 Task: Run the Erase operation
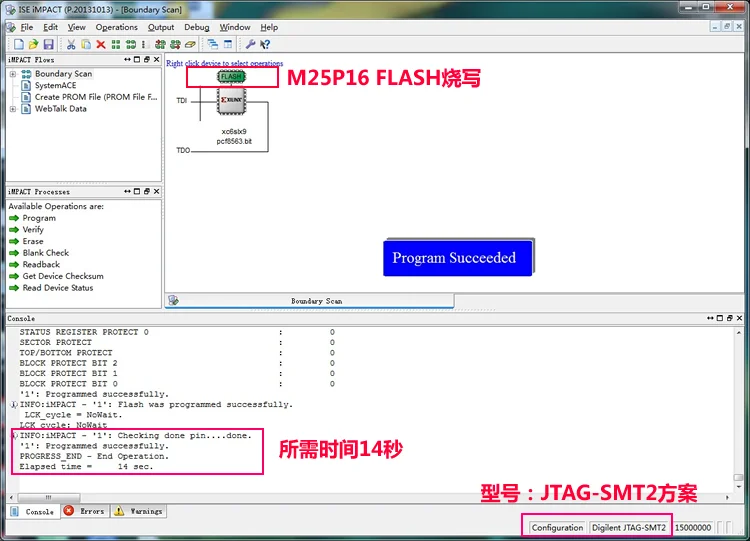33,242
